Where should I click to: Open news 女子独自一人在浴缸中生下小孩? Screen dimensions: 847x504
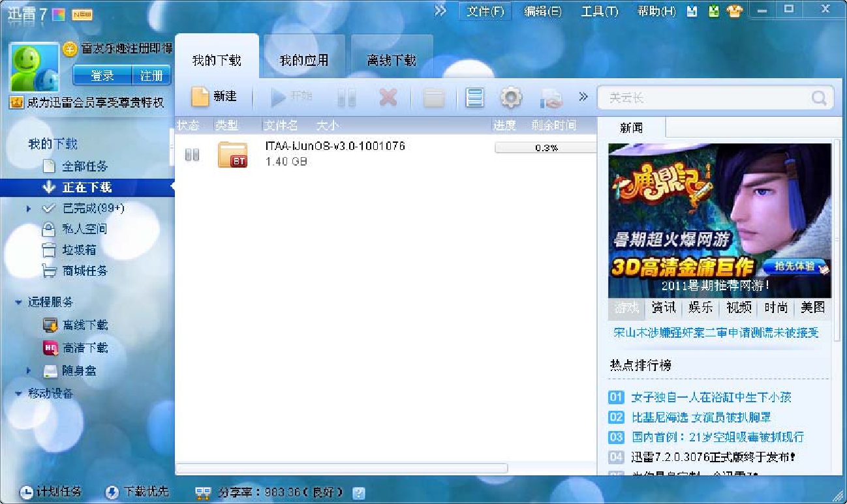pyautogui.click(x=711, y=397)
